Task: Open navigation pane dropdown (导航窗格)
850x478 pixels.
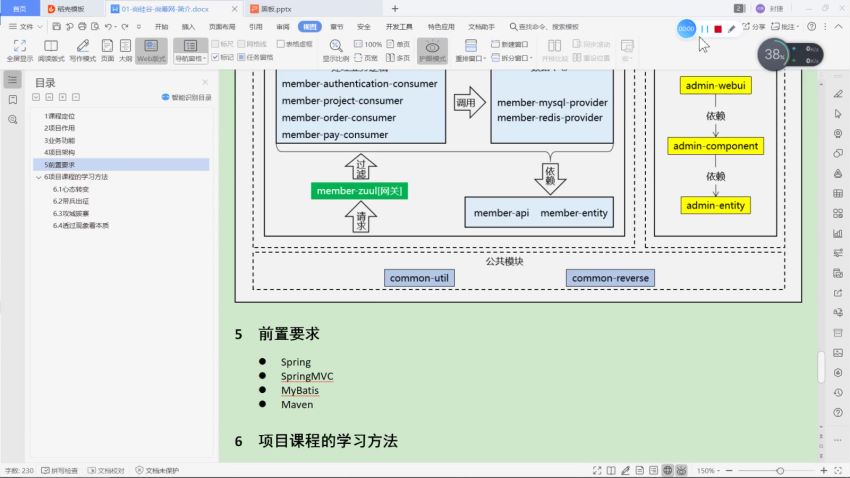Action: [190, 51]
